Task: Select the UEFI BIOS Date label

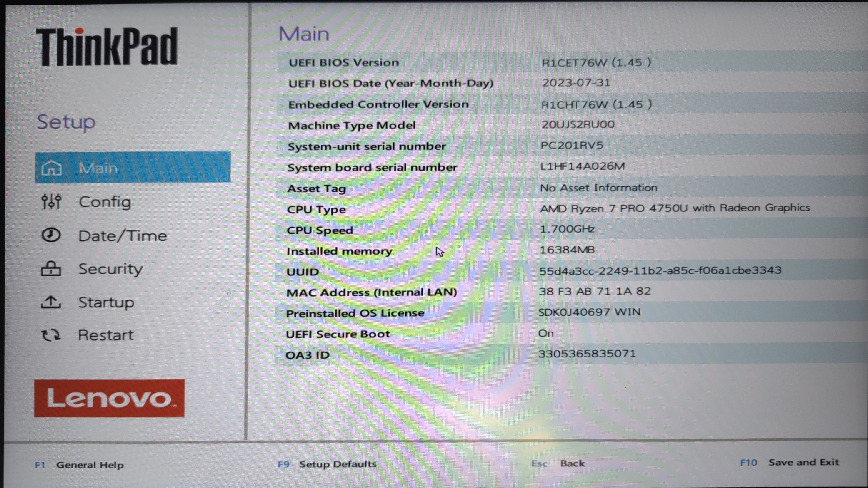Action: [391, 84]
